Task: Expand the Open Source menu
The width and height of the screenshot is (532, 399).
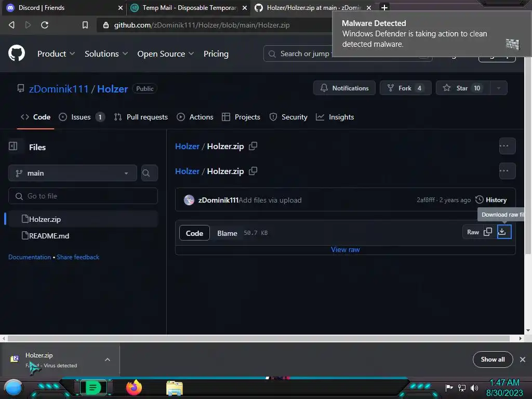Action: [x=166, y=54]
